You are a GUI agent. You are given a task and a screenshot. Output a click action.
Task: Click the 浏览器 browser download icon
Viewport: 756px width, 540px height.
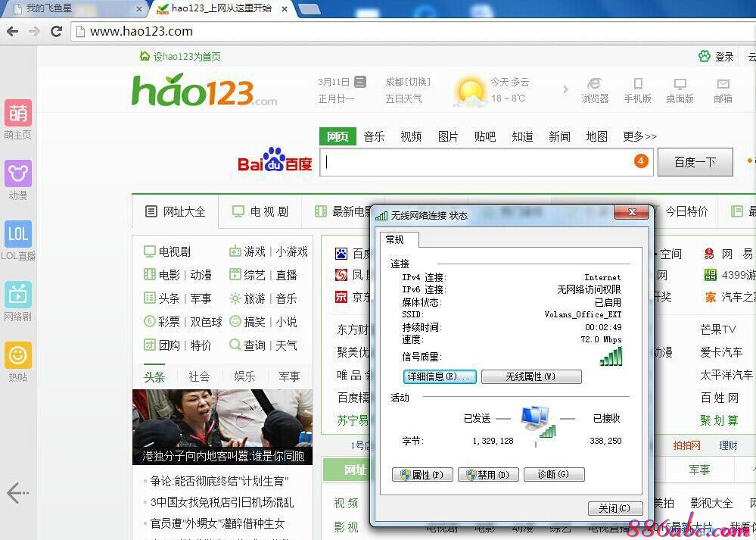pos(595,88)
